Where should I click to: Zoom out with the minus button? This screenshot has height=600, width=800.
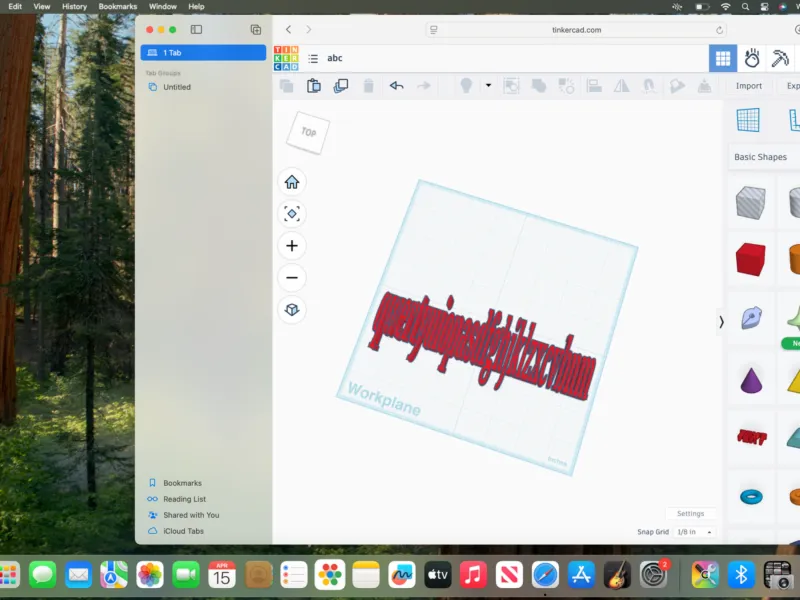[x=292, y=278]
